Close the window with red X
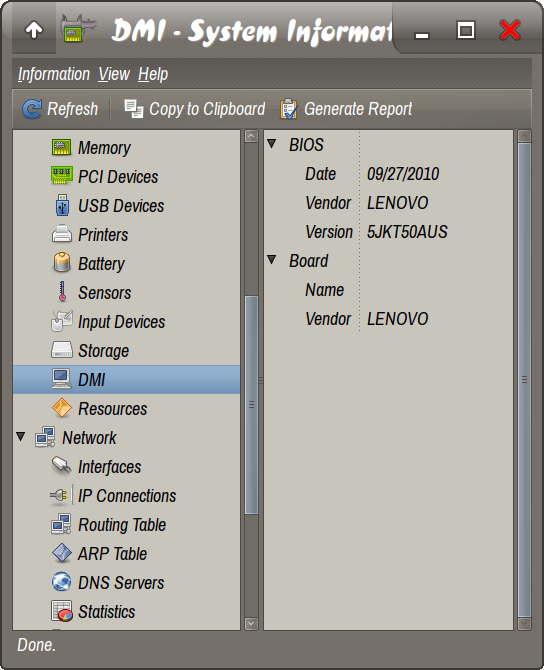The image size is (544, 670). coord(509,30)
